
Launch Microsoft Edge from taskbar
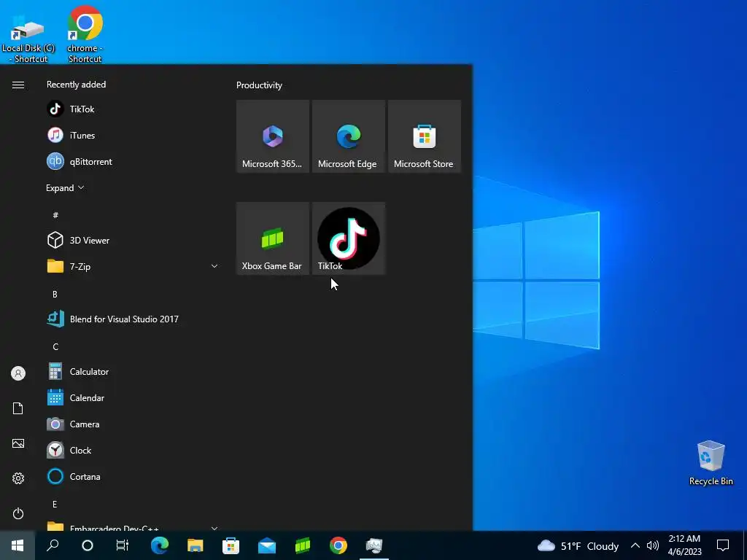160,545
